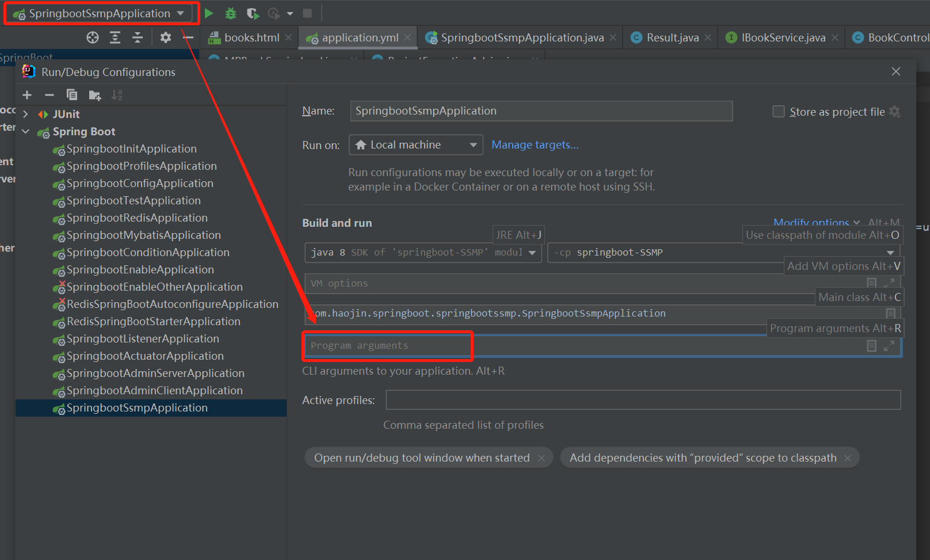Switch to the books.html editor tab
The width and height of the screenshot is (930, 560).
pyautogui.click(x=252, y=37)
